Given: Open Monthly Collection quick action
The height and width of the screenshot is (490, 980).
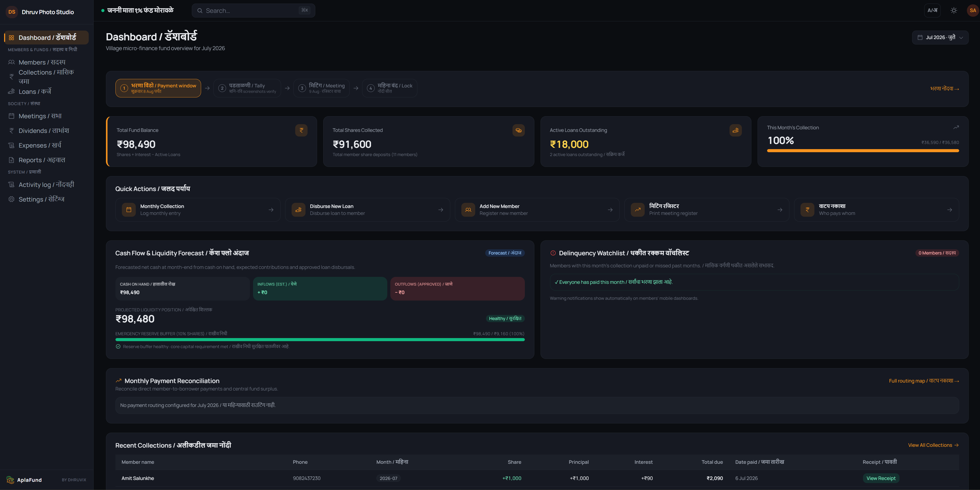Looking at the screenshot, I should 198,210.
